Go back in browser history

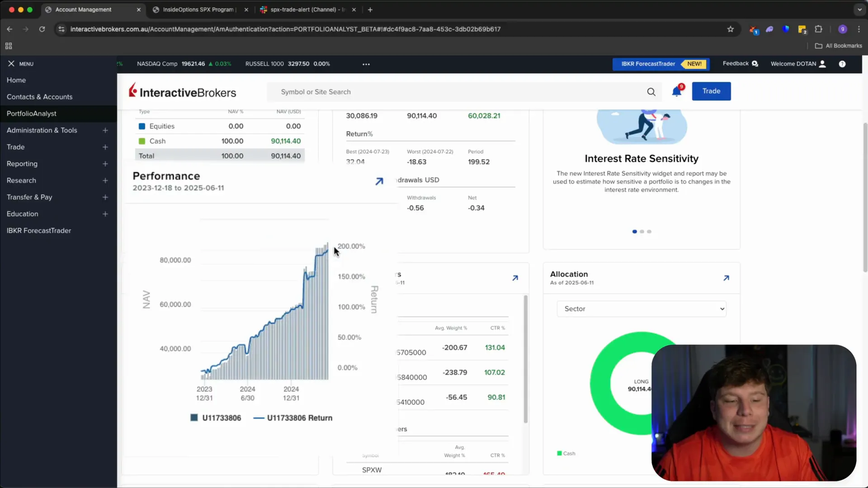[x=9, y=29]
